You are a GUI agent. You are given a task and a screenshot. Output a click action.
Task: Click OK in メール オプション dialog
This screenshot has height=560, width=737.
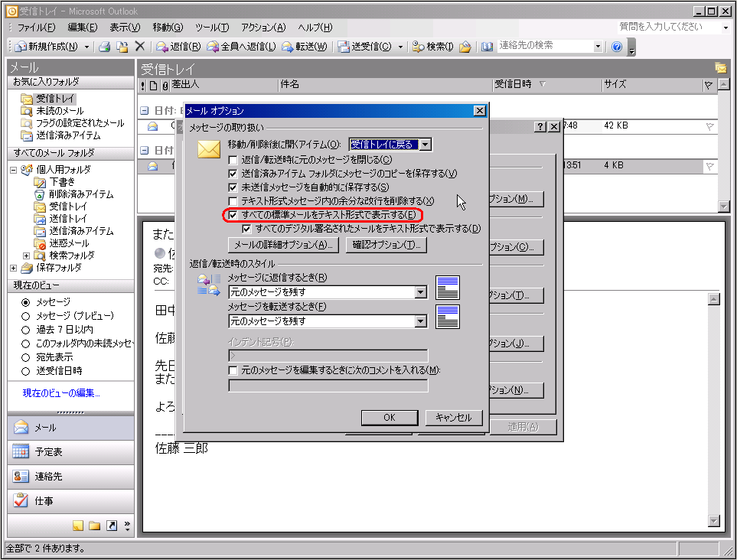390,418
